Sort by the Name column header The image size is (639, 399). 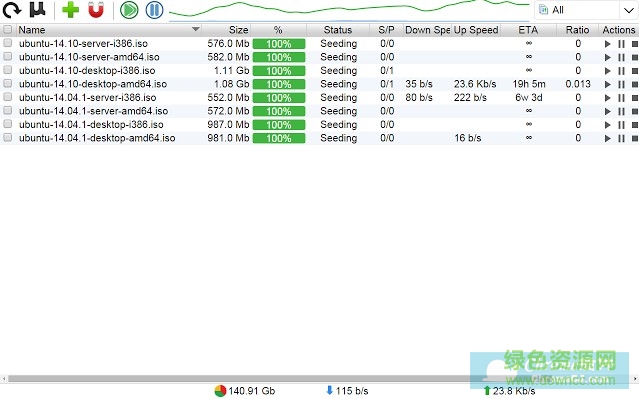point(108,30)
